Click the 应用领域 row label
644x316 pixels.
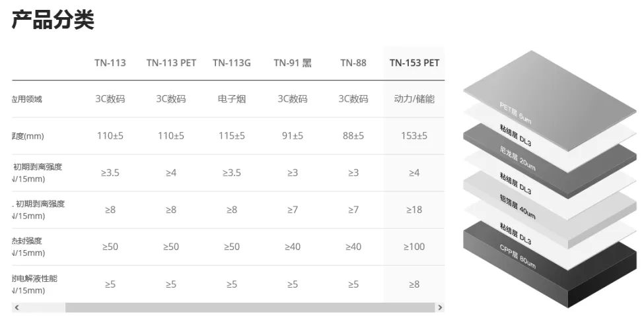pyautogui.click(x=27, y=99)
